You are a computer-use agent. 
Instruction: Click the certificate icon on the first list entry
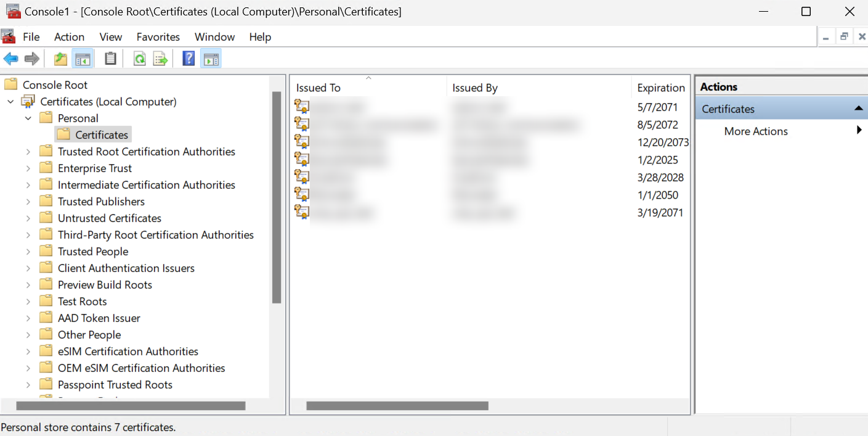tap(301, 106)
